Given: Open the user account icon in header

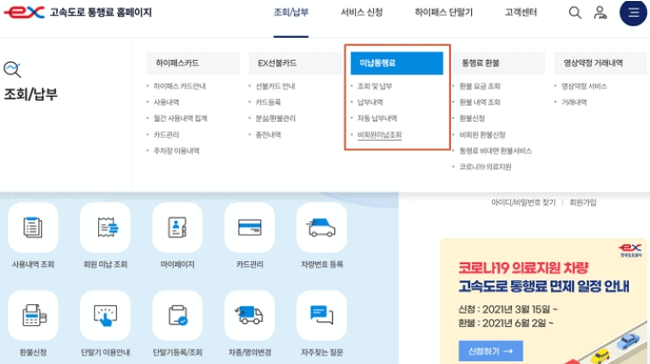Looking at the screenshot, I should [x=600, y=12].
